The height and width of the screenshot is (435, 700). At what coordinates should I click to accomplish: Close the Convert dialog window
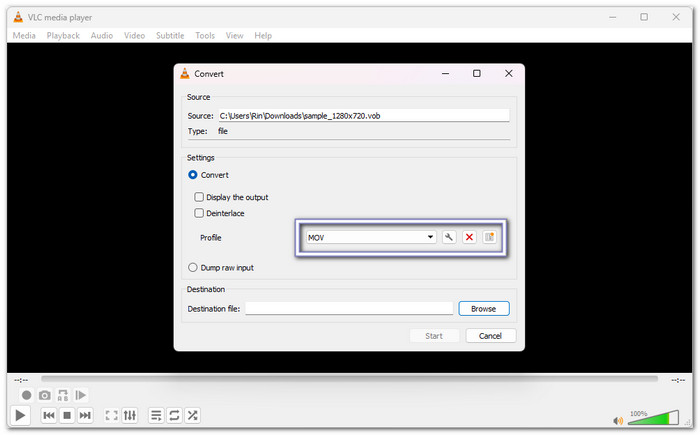508,74
